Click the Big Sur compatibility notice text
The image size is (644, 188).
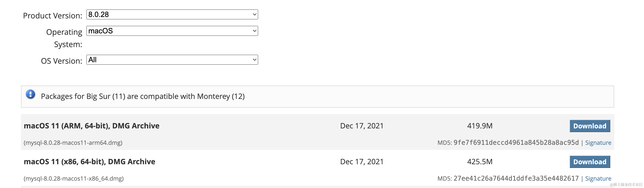click(143, 96)
